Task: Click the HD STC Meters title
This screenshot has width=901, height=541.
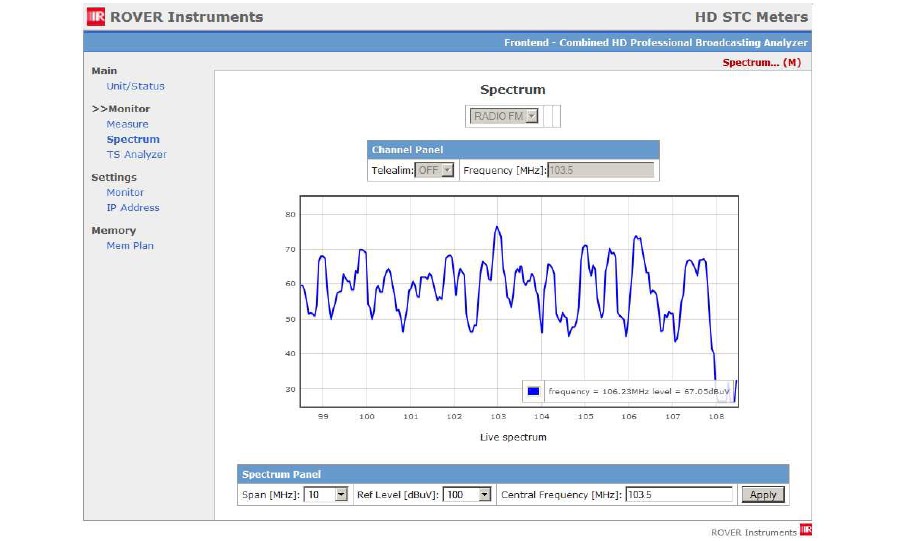Action: point(751,17)
